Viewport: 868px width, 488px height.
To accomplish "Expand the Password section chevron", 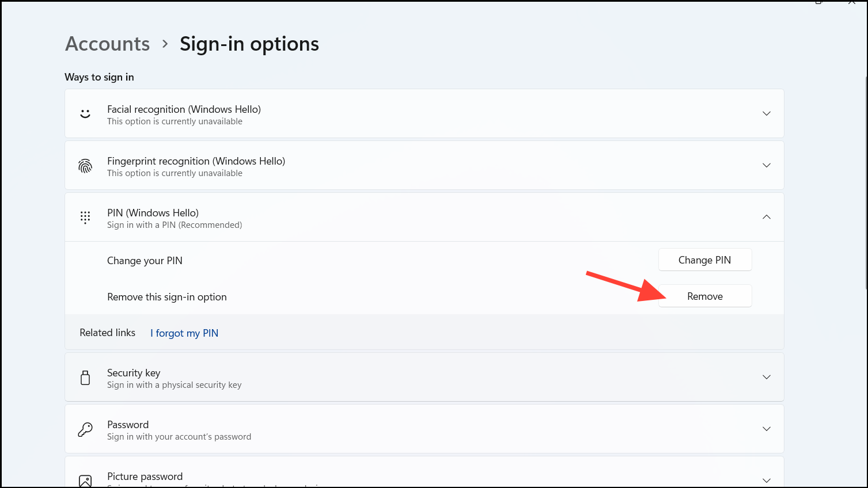I will point(767,429).
